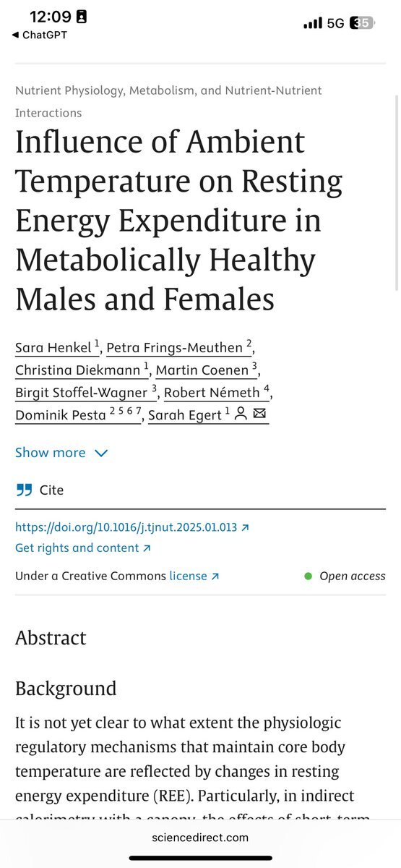Screen dimensions: 401x868
Task: Tap the Cite quotation mark icon
Action: tap(25, 490)
